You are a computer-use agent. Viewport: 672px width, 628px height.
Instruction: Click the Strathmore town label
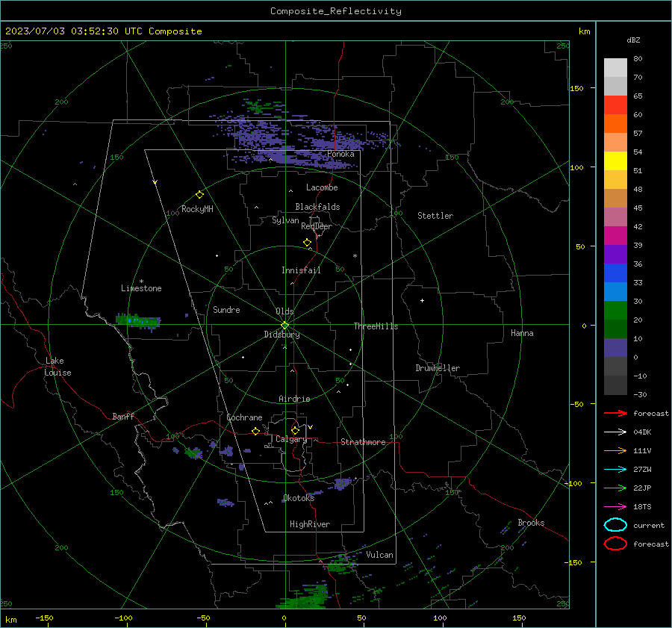pyautogui.click(x=363, y=442)
